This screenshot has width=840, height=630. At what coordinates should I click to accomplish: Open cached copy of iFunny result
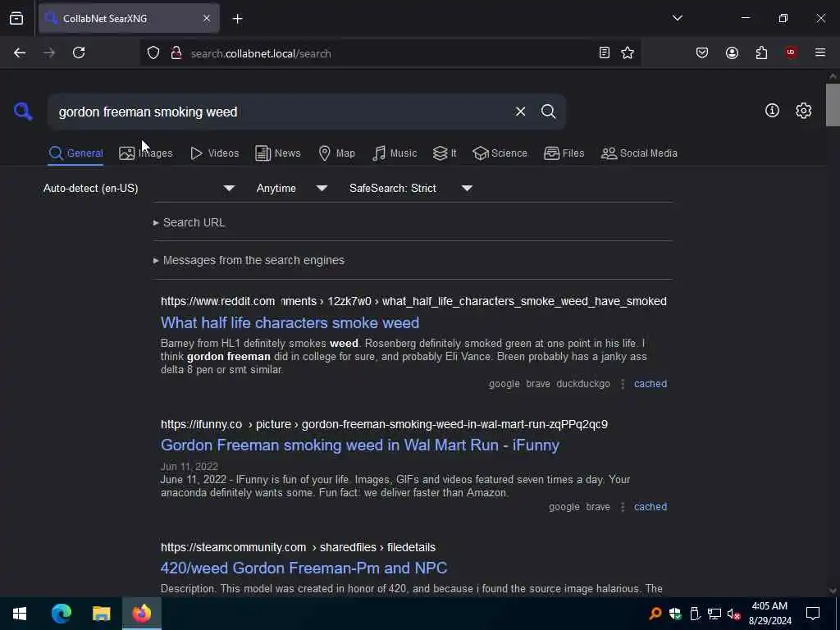point(651,507)
